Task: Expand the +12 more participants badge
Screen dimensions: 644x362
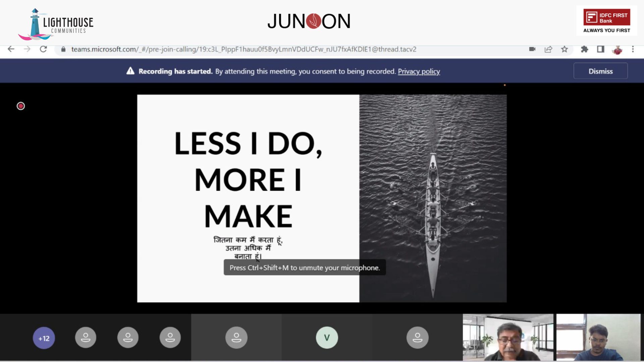Action: [44, 338]
